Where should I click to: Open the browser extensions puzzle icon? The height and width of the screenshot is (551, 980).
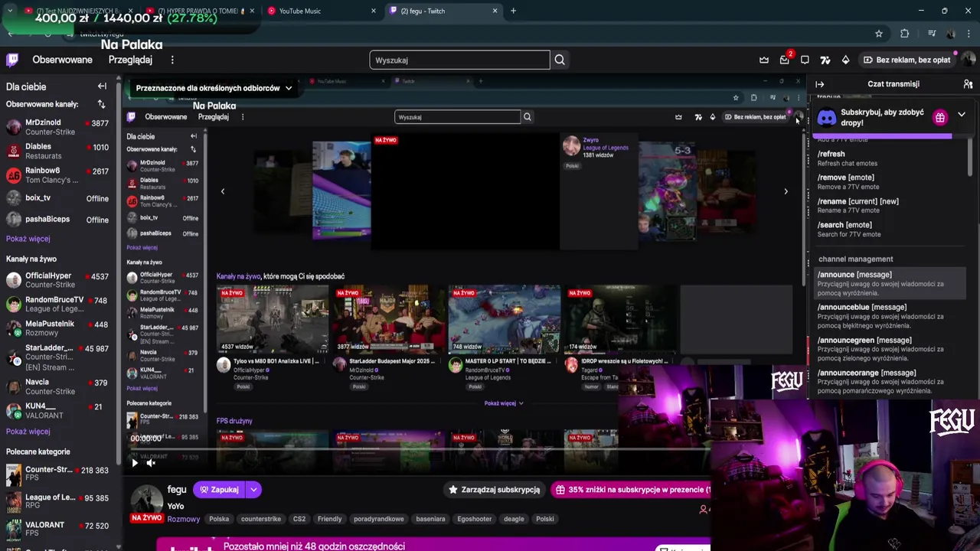tap(905, 34)
